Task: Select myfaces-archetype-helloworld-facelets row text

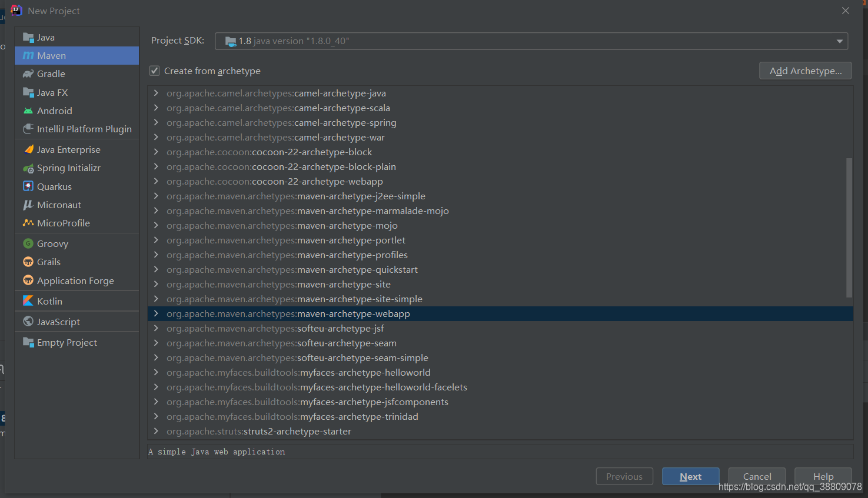Action: click(317, 387)
